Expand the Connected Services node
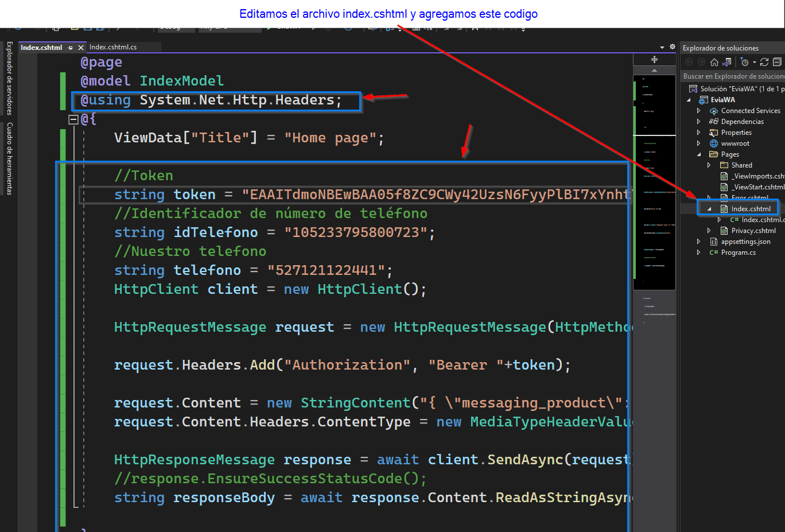The image size is (785, 532). click(698, 111)
